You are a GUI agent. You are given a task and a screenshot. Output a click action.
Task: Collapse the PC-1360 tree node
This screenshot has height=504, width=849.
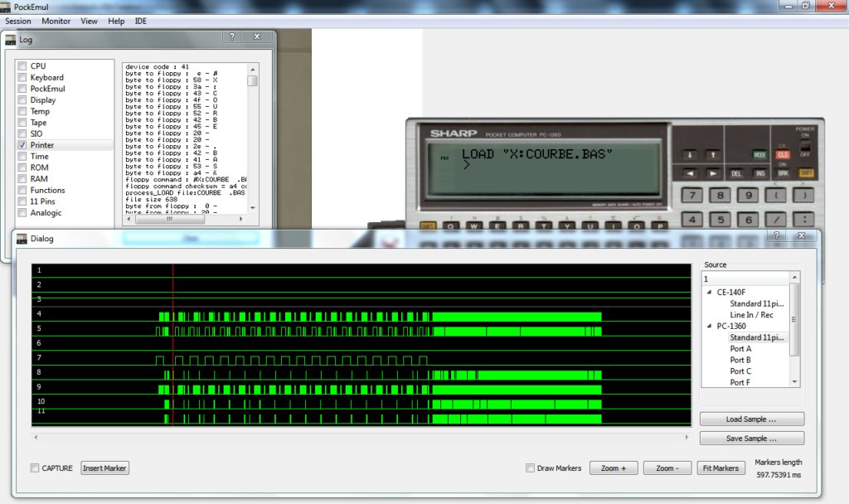710,326
